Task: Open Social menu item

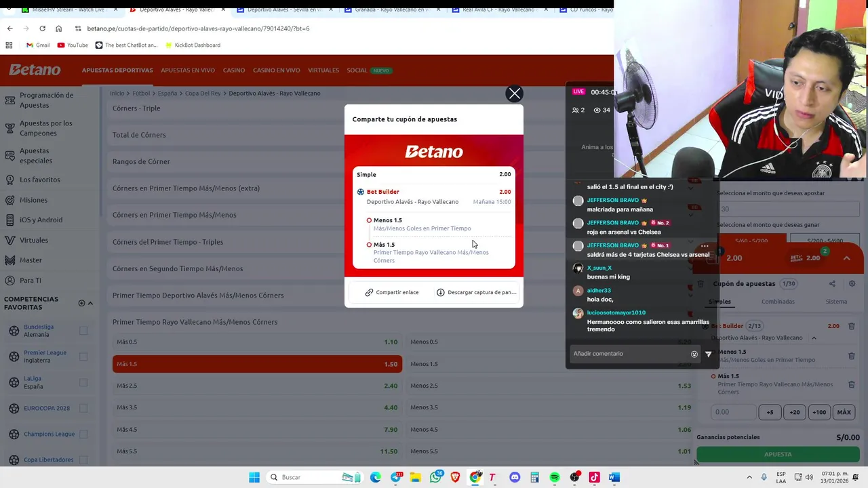Action: [x=357, y=70]
